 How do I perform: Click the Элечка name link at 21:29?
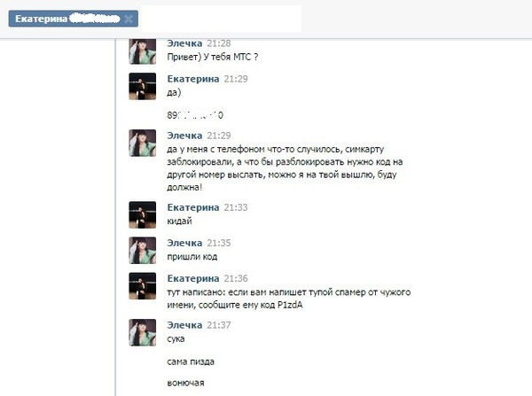pos(184,136)
